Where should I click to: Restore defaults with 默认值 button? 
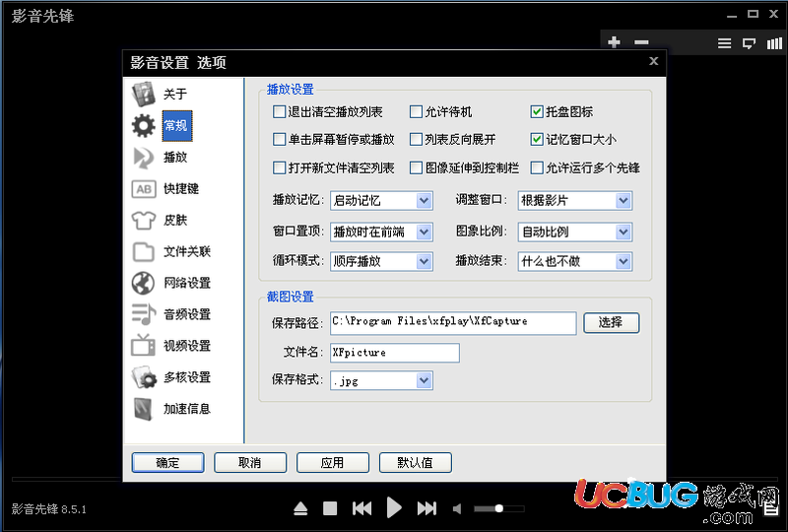click(415, 463)
